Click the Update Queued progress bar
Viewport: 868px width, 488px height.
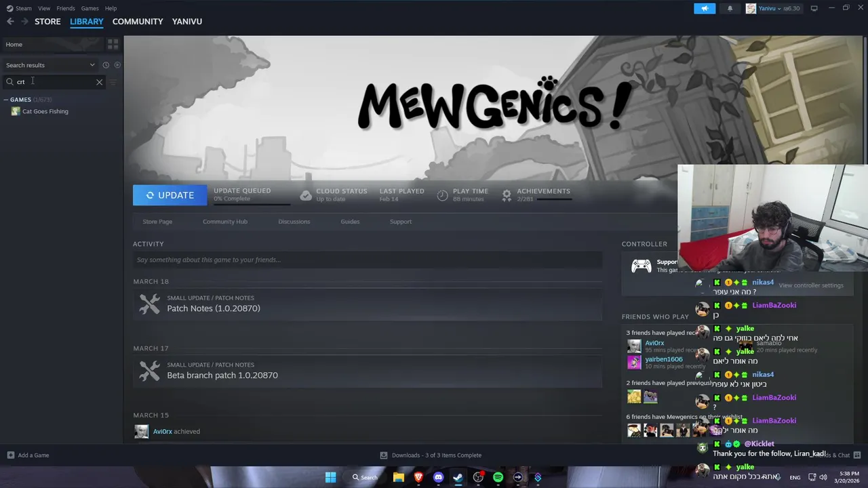pos(252,204)
